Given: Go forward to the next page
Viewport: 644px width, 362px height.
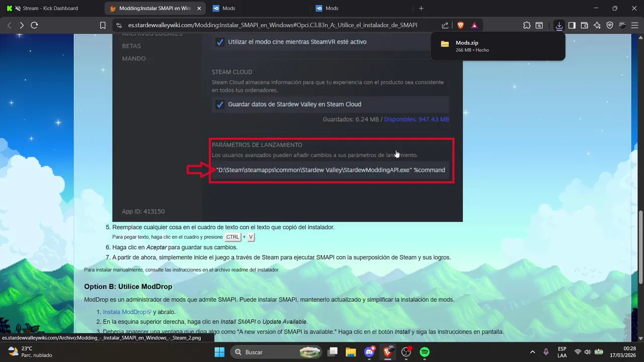Looking at the screenshot, I should pyautogui.click(x=22, y=25).
